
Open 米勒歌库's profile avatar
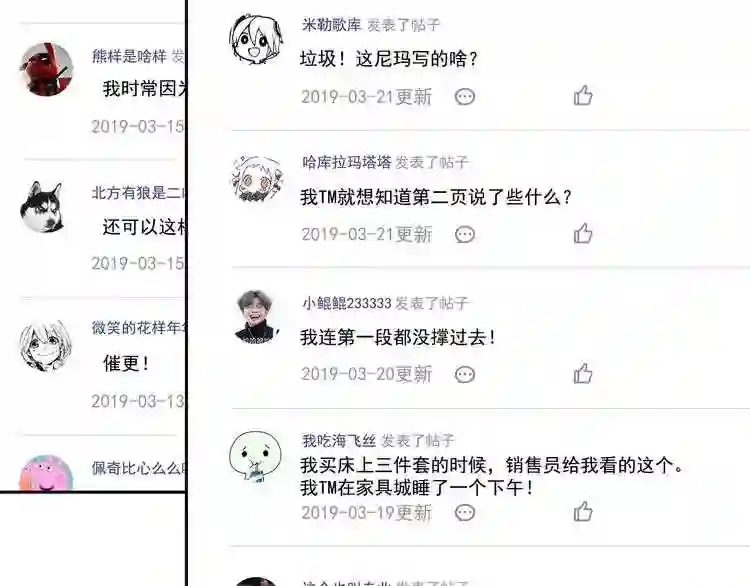[x=255, y=39]
